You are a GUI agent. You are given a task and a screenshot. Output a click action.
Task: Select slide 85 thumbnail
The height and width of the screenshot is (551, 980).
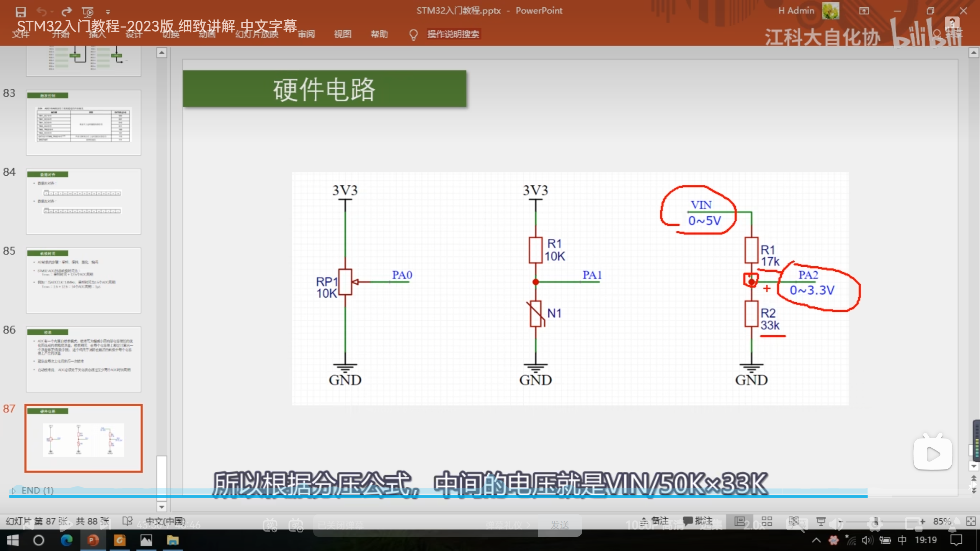point(83,280)
